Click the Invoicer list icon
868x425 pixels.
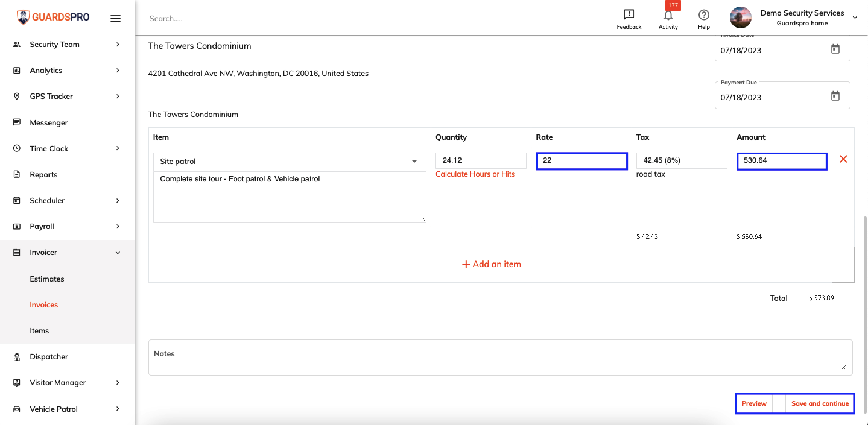17,252
